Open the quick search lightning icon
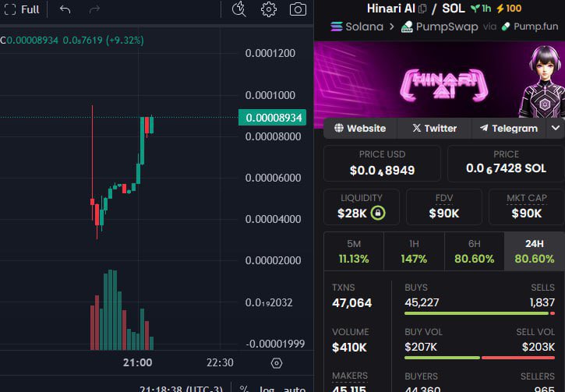 pos(239,9)
